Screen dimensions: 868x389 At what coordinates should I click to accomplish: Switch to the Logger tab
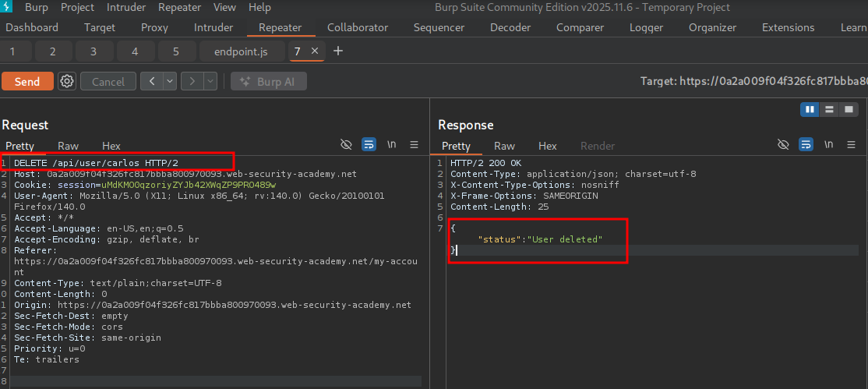click(x=646, y=28)
